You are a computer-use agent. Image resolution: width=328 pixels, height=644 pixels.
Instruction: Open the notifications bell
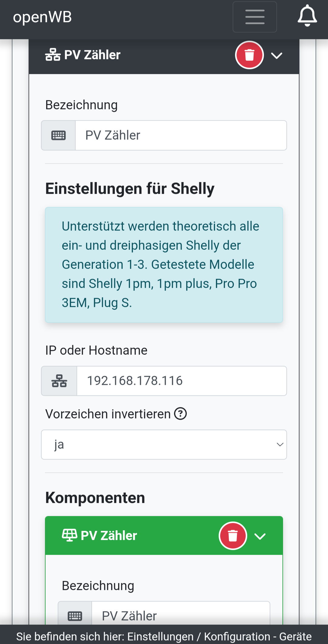[x=307, y=16]
